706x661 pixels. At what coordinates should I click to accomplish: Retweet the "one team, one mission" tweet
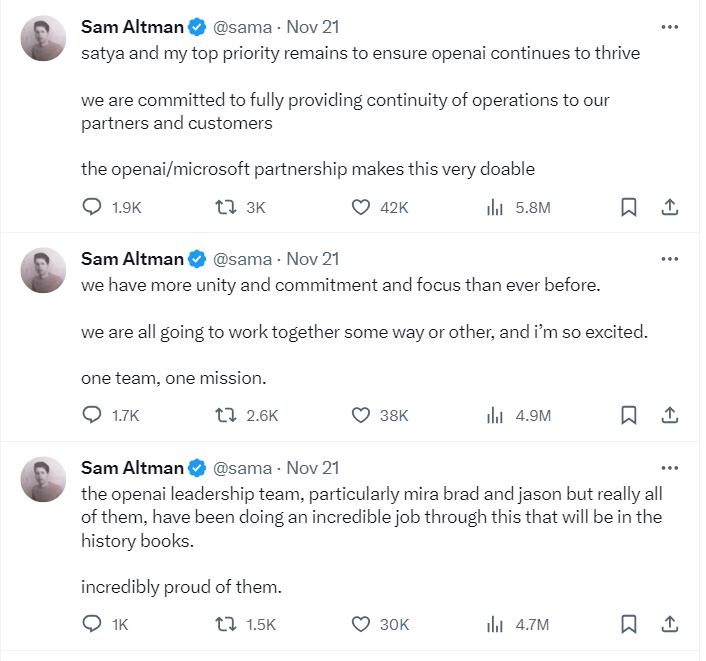pyautogui.click(x=227, y=415)
